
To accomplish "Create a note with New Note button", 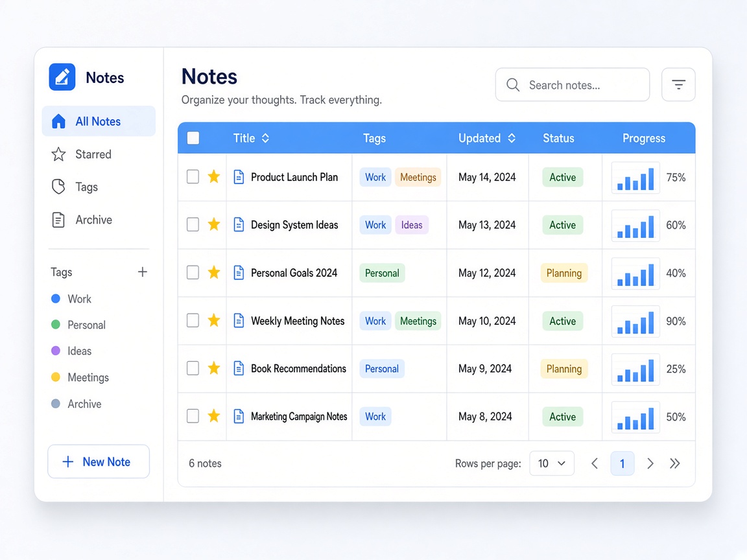I will point(99,461).
